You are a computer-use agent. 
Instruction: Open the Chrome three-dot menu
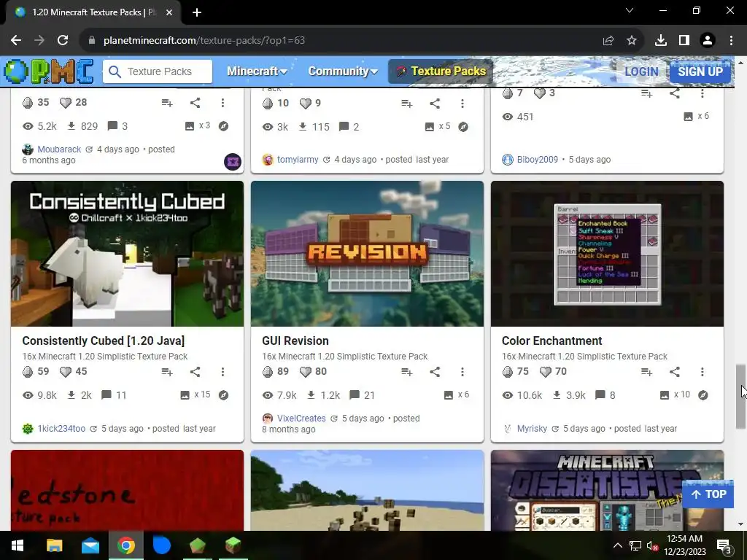pyautogui.click(x=731, y=41)
